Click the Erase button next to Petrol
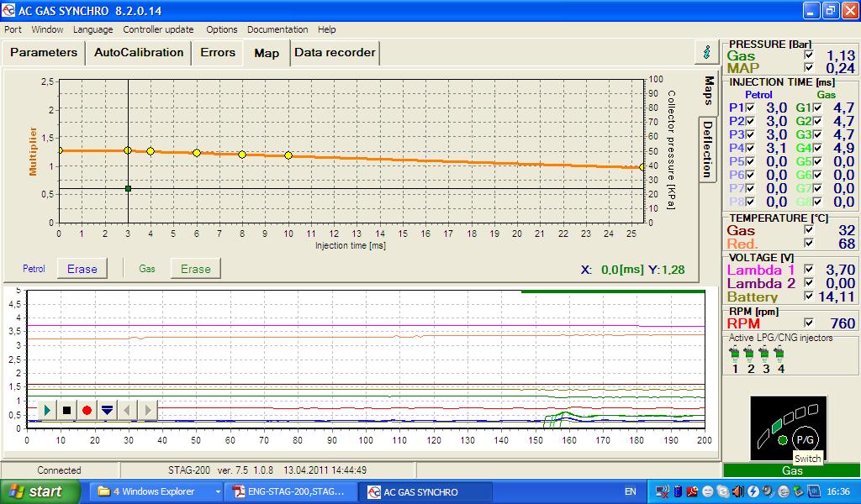Image resolution: width=861 pixels, height=504 pixels. tap(82, 269)
